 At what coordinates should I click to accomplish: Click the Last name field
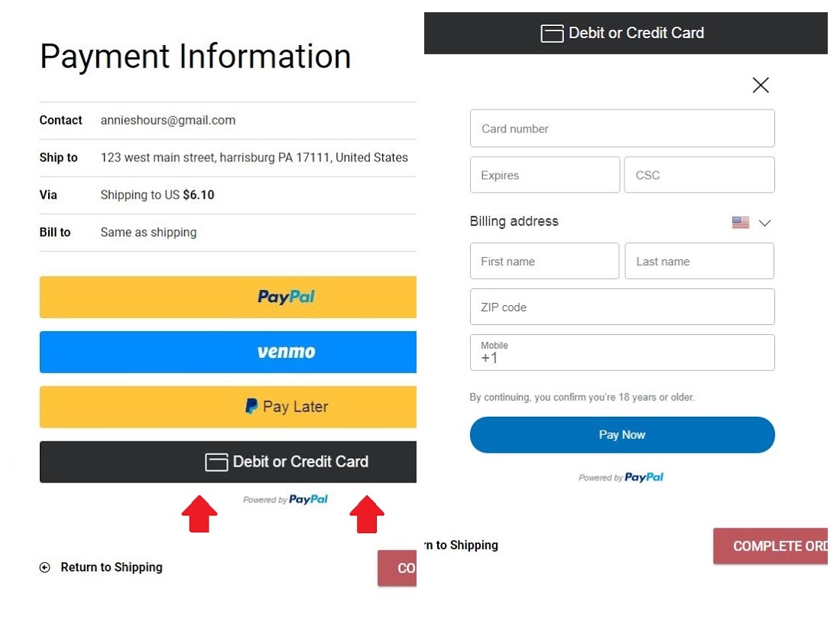(x=699, y=261)
